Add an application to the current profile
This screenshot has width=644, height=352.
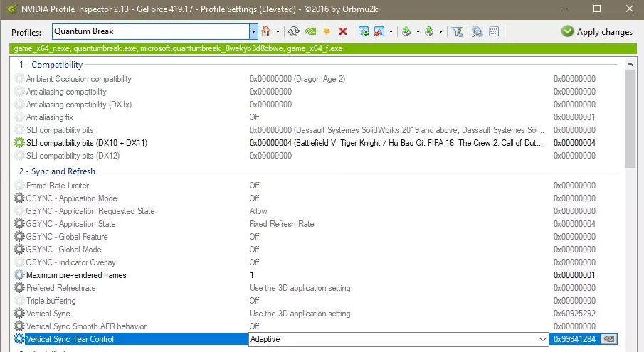[364, 31]
